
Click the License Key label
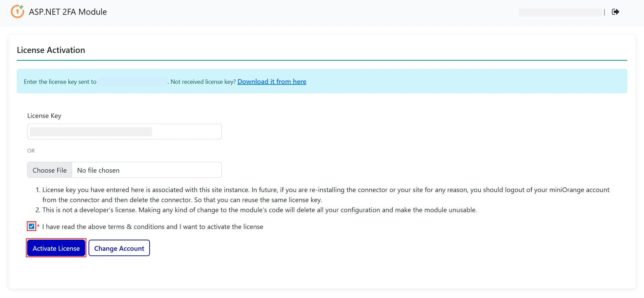(x=44, y=116)
